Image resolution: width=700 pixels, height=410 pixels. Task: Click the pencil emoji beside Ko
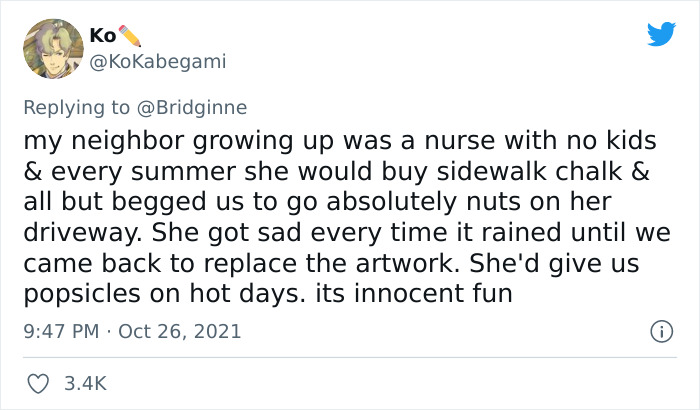point(132,35)
